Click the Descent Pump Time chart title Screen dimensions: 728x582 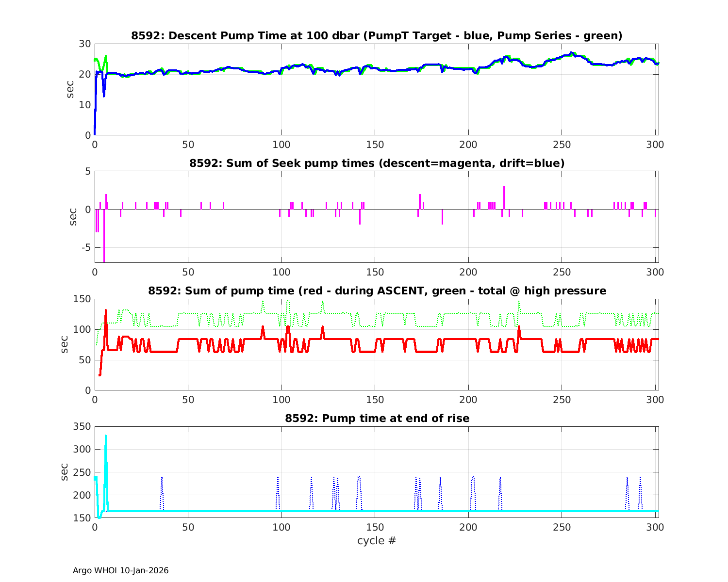click(377, 36)
